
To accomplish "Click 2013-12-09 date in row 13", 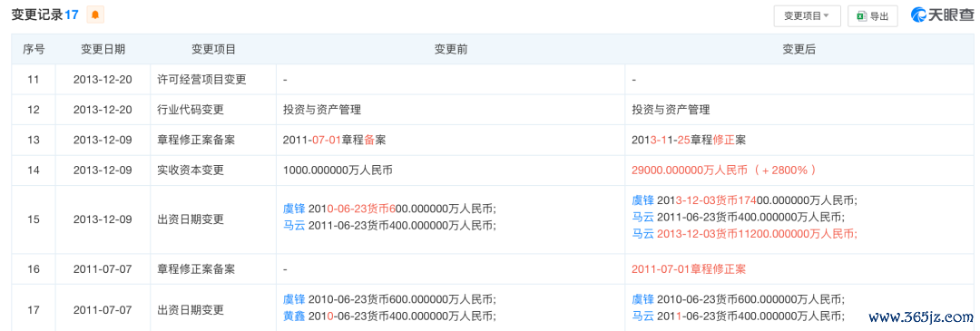I will pyautogui.click(x=103, y=140).
